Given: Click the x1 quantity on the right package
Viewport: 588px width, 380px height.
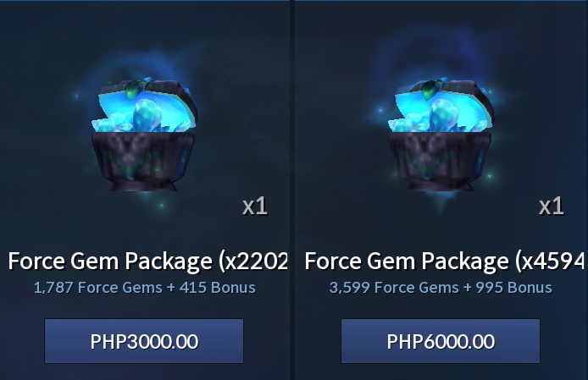Looking at the screenshot, I should [552, 207].
